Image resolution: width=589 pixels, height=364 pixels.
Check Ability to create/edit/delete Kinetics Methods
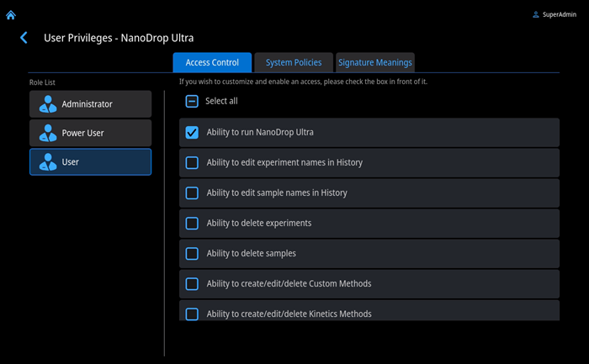pos(192,314)
